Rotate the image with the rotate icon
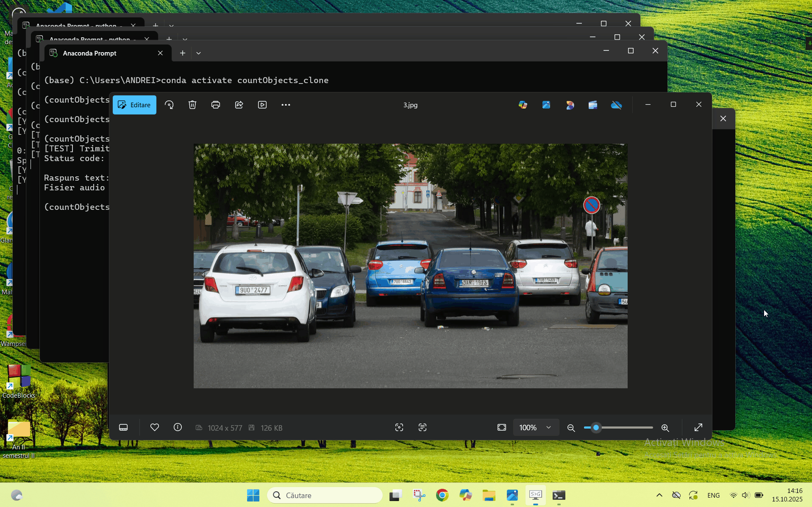The width and height of the screenshot is (812, 507). tap(169, 105)
